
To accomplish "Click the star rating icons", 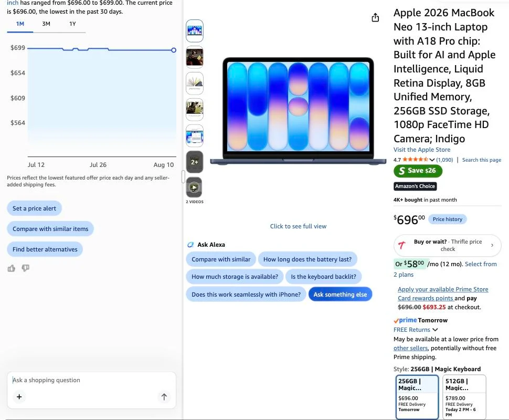I will [415, 160].
